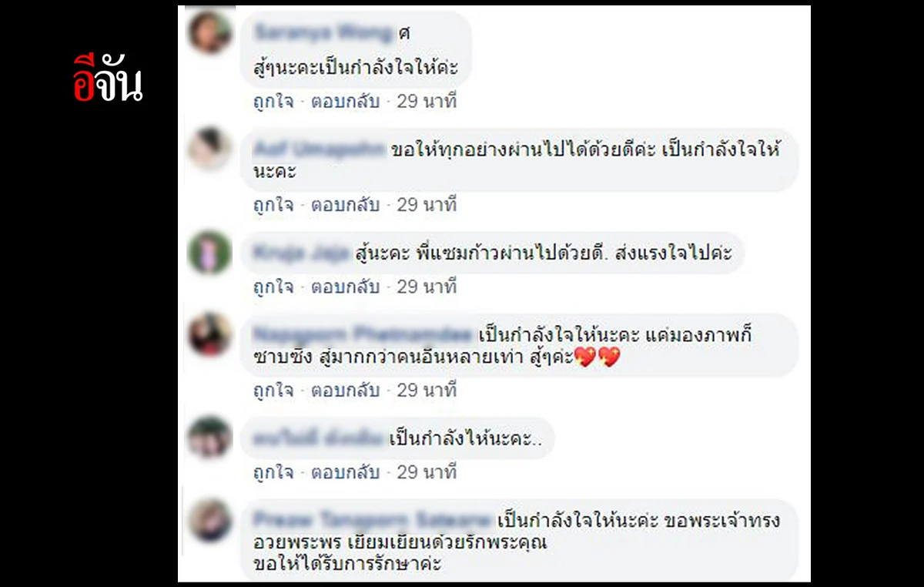Image resolution: width=924 pixels, height=587 pixels.
Task: Open Kruja Jaja's green avatar
Action: 209,253
